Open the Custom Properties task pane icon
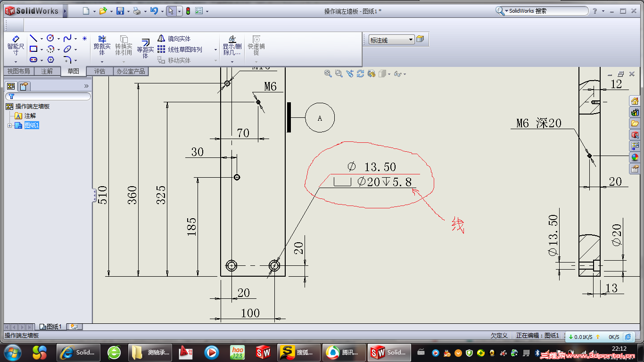 (635, 169)
